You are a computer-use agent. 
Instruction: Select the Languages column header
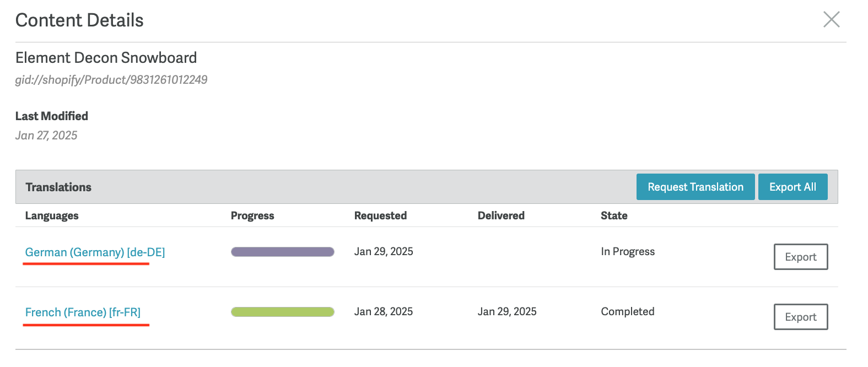(x=52, y=215)
